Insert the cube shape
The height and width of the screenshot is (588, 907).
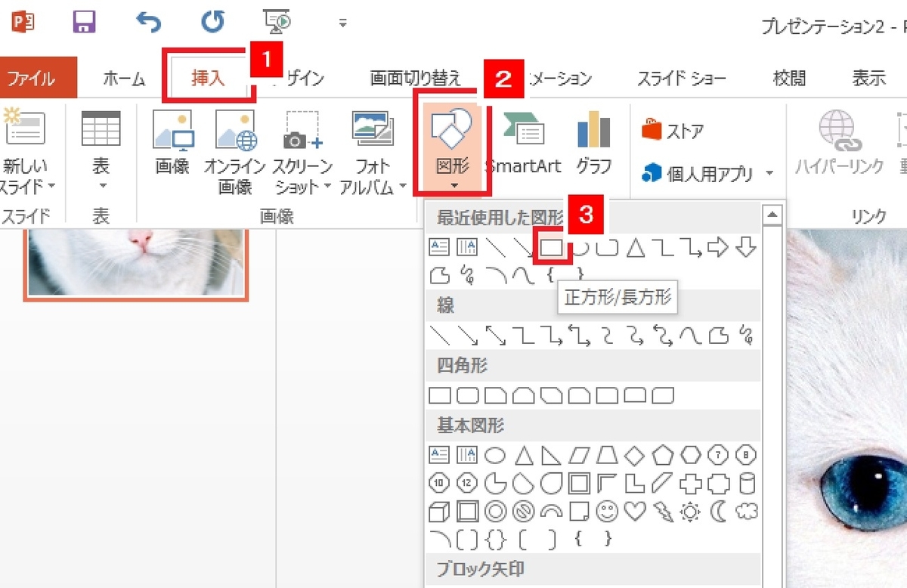point(439,512)
